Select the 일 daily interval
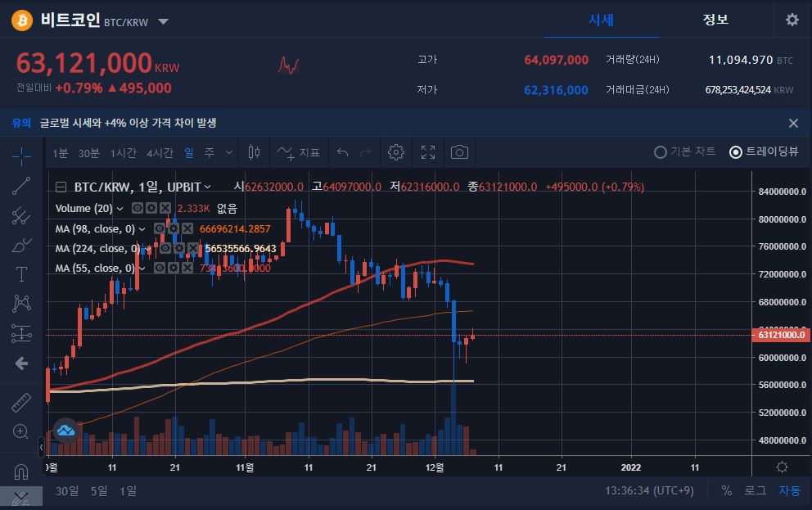Screen dimensions: 812x510 tap(189, 153)
